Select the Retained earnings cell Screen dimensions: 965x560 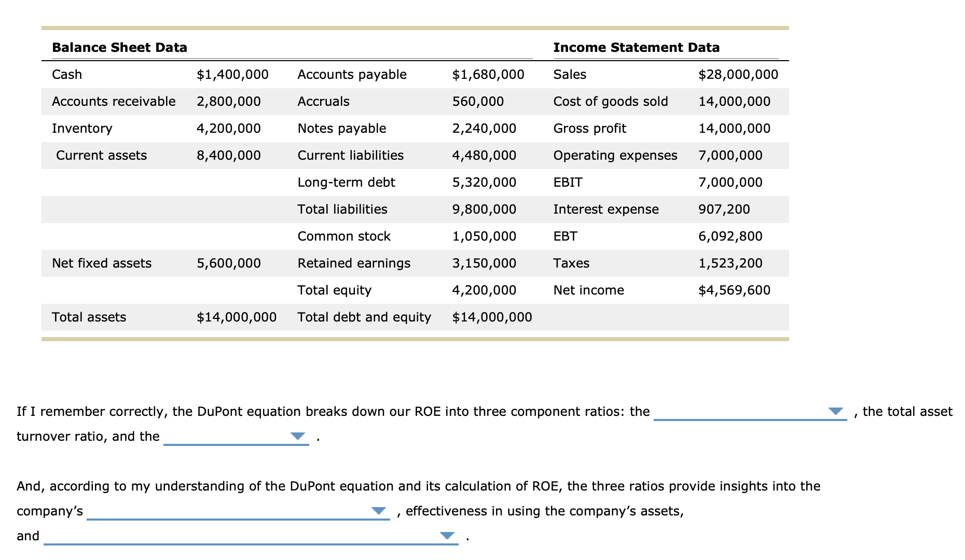click(x=354, y=263)
